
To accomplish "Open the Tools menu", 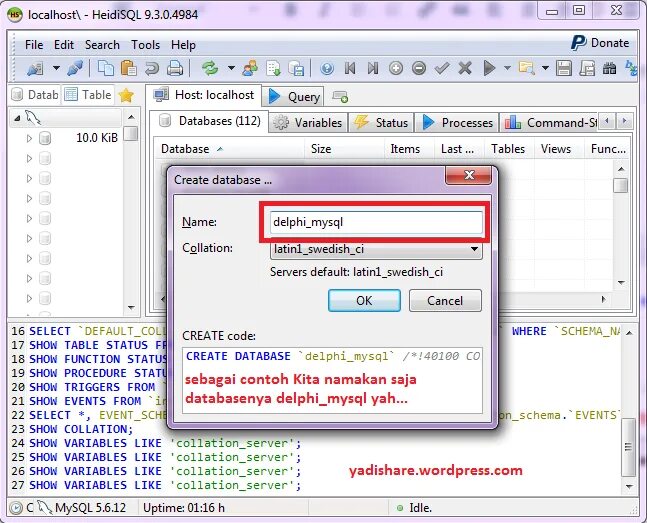I will tap(145, 45).
